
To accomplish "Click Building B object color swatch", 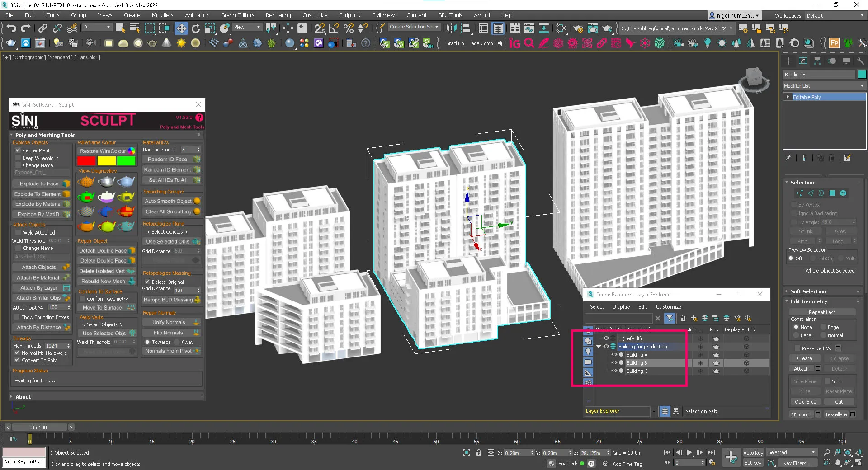I will coord(862,75).
